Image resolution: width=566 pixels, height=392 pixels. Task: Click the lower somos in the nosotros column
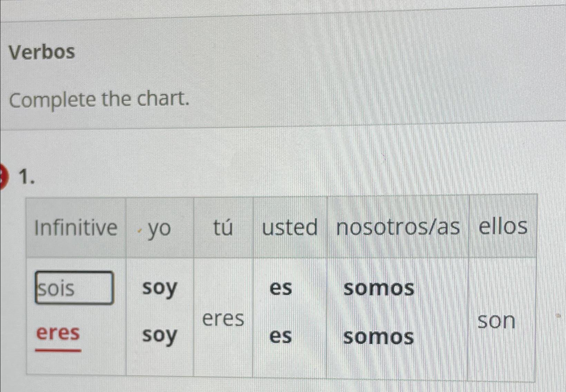[378, 337]
